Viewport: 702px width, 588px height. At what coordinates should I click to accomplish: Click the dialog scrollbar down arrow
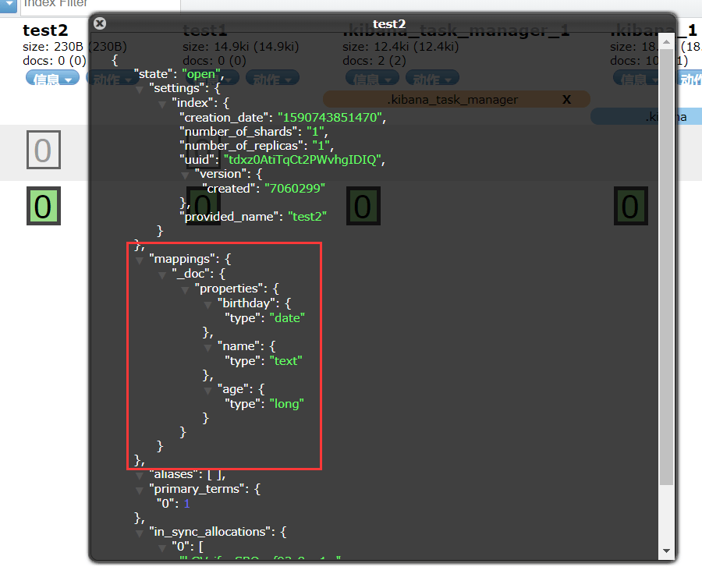[666, 551]
